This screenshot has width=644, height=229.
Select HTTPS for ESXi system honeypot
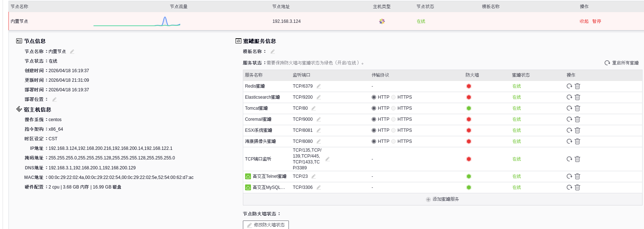coord(393,130)
